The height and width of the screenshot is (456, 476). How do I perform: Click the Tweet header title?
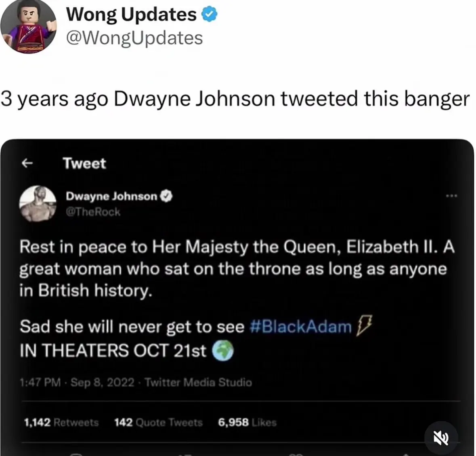(x=84, y=163)
